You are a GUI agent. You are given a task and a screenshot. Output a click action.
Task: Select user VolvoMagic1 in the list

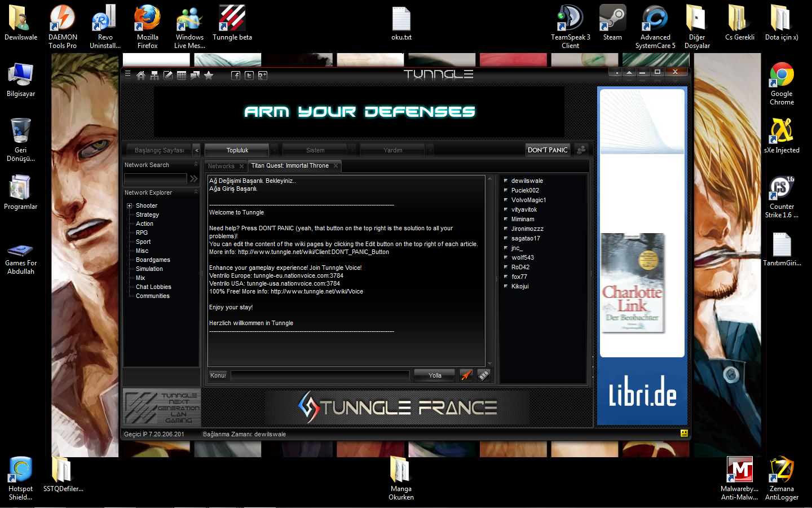point(528,200)
